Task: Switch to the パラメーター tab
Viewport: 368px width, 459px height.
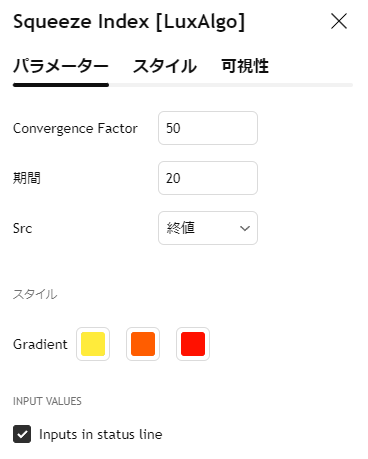Action: click(x=61, y=66)
